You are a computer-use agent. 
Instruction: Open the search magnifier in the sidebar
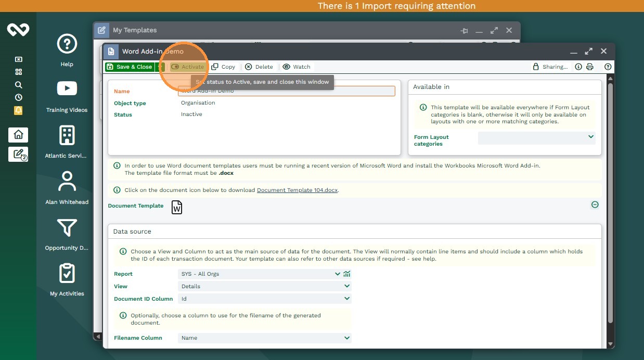click(x=18, y=85)
